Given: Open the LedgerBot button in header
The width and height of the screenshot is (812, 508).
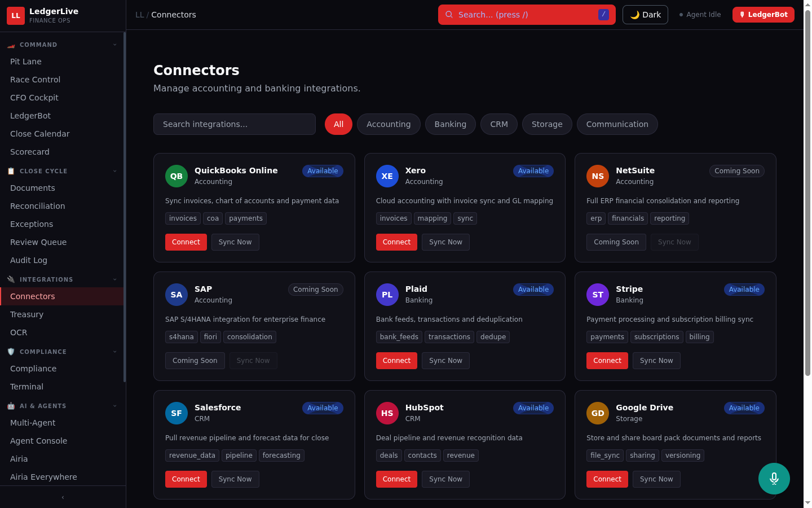Looking at the screenshot, I should point(764,15).
